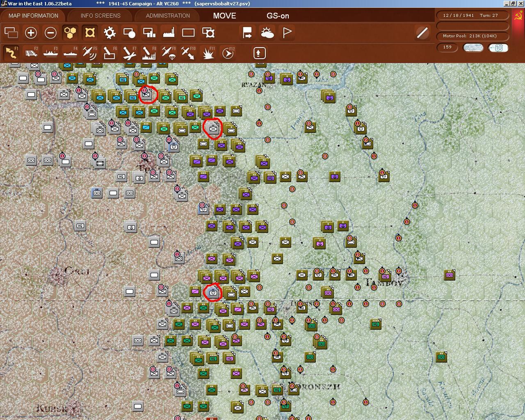Click the empty status bar under date

tap(472, 25)
